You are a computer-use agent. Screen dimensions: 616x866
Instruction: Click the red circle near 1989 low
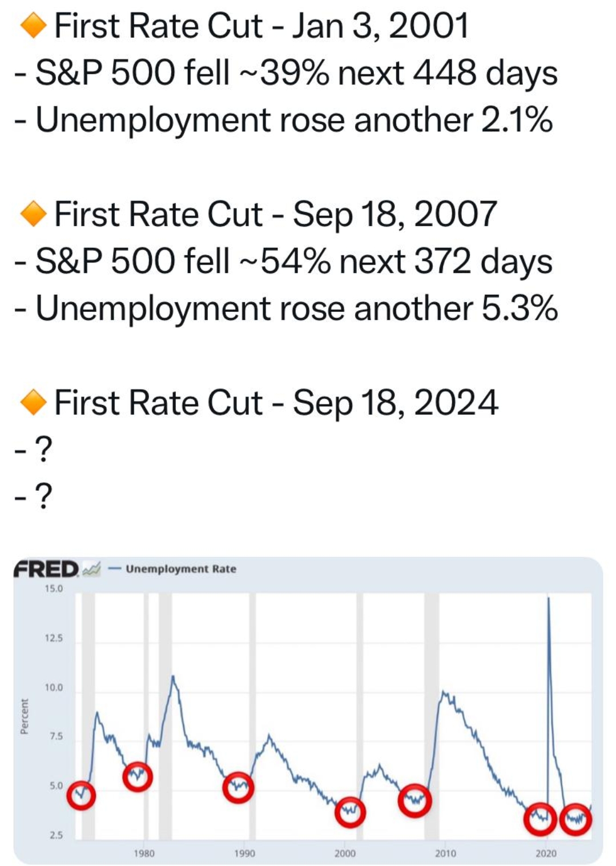pos(238,787)
